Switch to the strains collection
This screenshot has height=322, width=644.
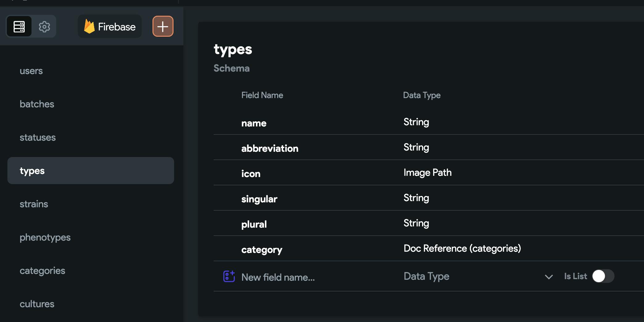tap(34, 204)
